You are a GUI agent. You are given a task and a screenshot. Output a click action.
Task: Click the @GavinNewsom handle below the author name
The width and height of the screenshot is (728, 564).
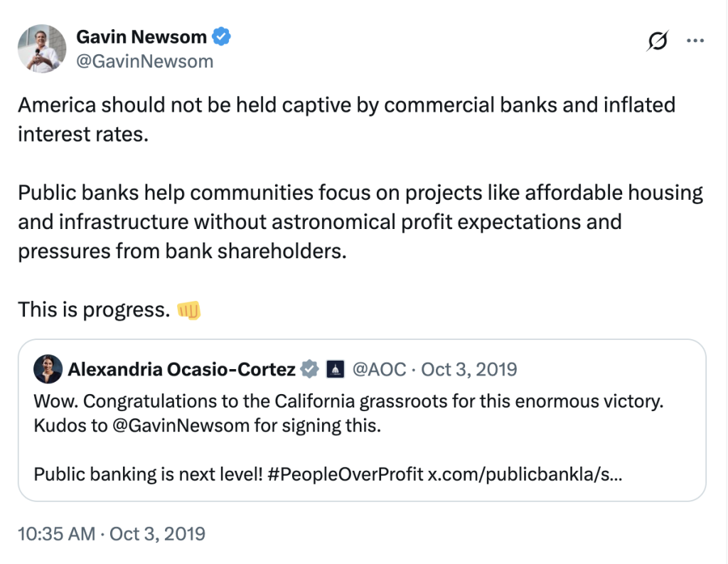tap(144, 61)
